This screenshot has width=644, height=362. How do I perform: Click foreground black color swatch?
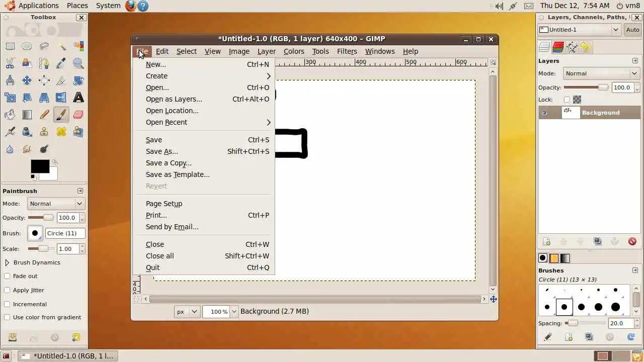(x=40, y=166)
